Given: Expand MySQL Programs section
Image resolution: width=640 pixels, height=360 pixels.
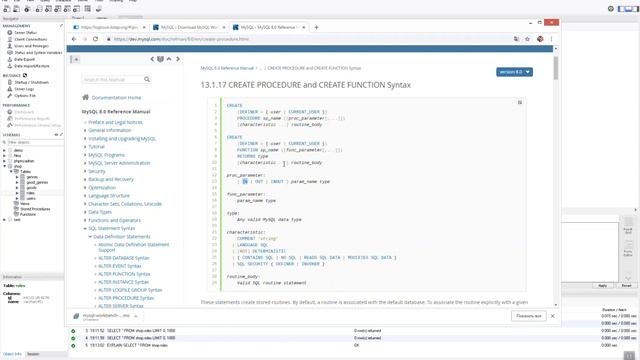Looking at the screenshot, I should pyautogui.click(x=85, y=155).
